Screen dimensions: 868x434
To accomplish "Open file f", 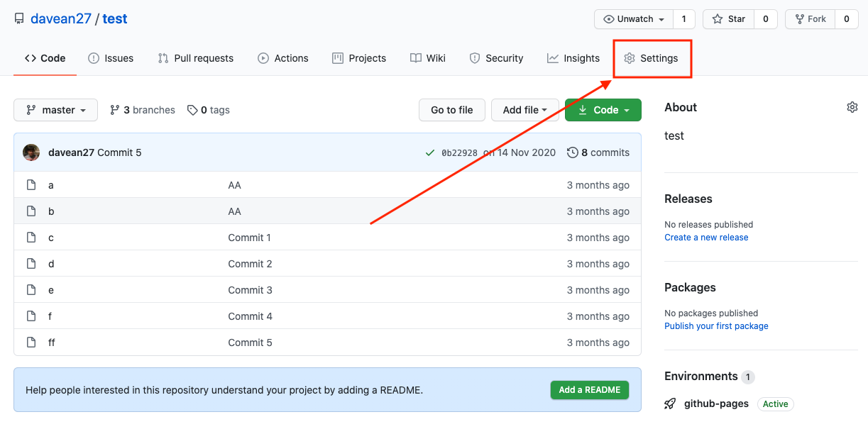I will coord(50,316).
